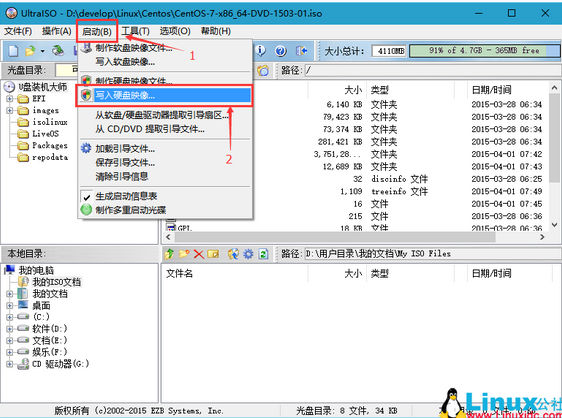Select the isolinux folder in disc tree
This screenshot has width=562, height=418.
[50, 122]
